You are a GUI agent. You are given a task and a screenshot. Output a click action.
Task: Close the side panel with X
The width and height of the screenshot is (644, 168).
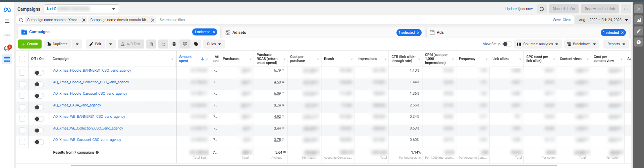639,9
